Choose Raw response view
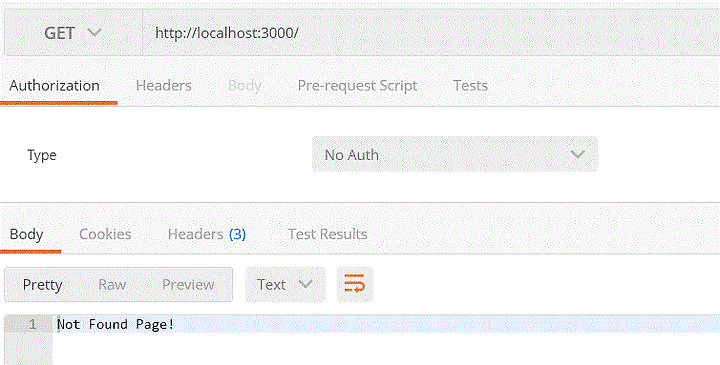The width and height of the screenshot is (720, 365). [x=112, y=285]
